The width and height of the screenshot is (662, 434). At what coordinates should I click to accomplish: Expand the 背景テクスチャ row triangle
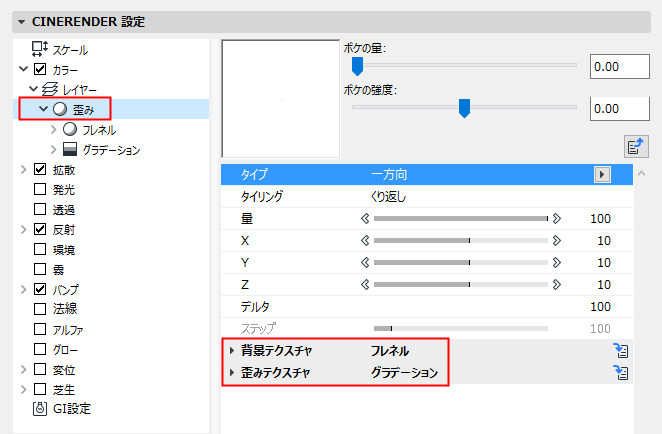tap(232, 350)
